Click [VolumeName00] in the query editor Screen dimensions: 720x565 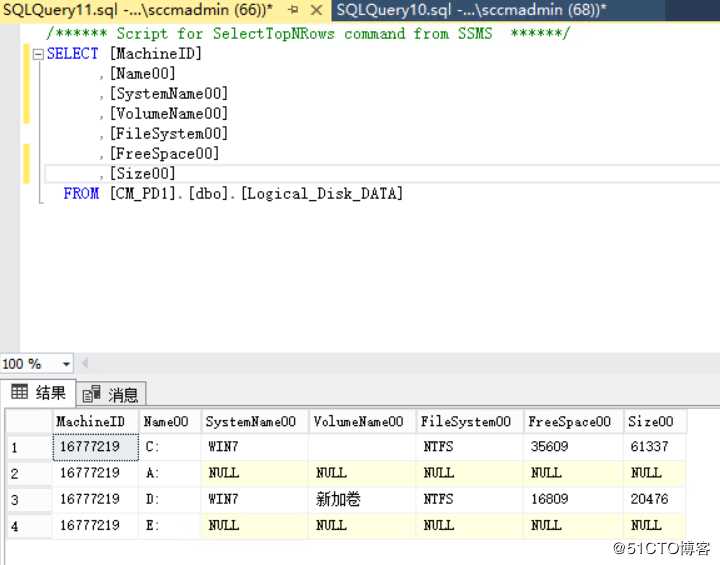click(x=169, y=113)
